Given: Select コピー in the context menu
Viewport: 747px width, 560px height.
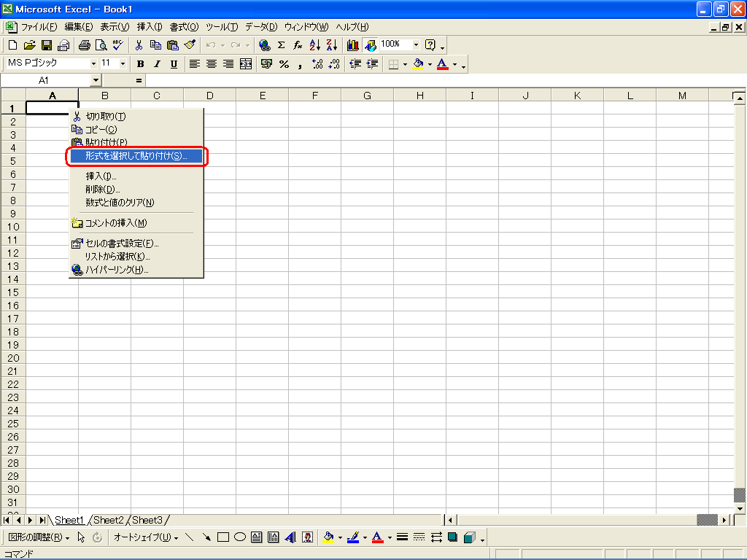Looking at the screenshot, I should (x=136, y=130).
